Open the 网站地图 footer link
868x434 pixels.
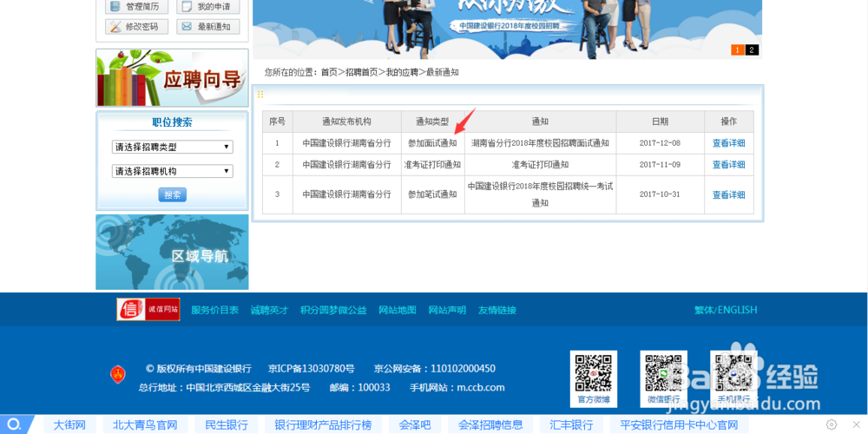(x=398, y=310)
